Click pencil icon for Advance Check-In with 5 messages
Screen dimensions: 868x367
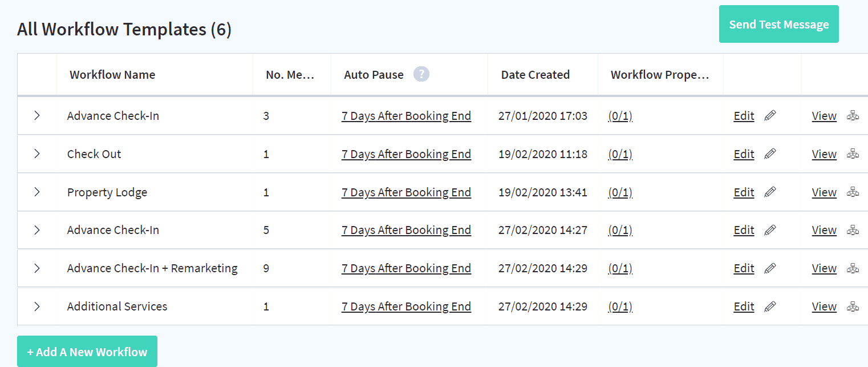[770, 230]
